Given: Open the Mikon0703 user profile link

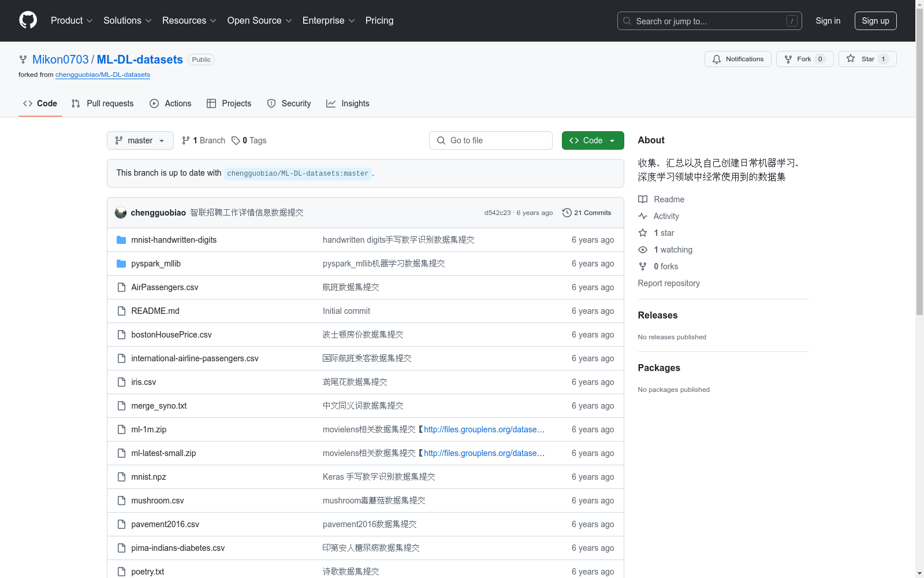Looking at the screenshot, I should 61,60.
